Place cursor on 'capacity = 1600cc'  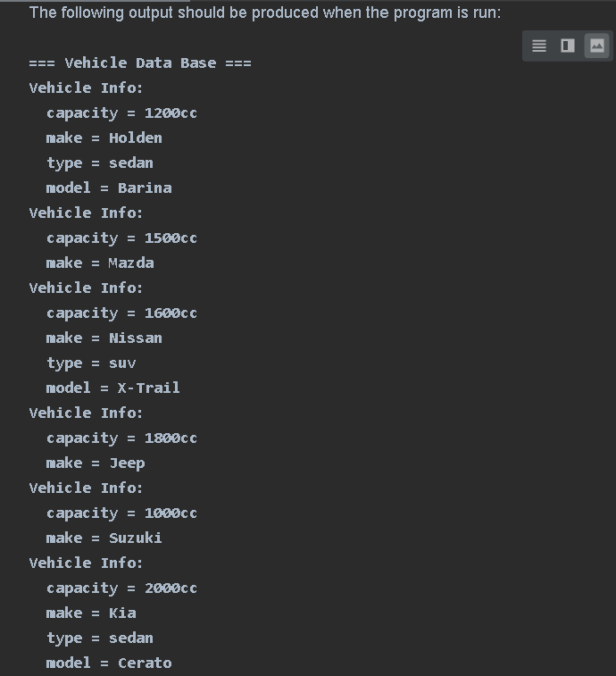pyautogui.click(x=121, y=313)
